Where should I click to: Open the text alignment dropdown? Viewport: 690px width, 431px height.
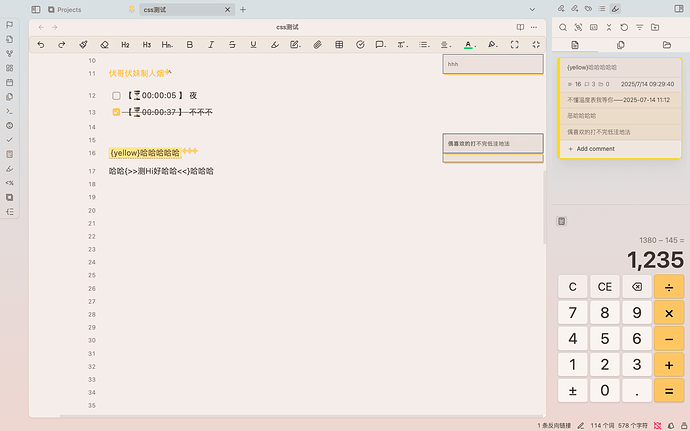(446, 44)
